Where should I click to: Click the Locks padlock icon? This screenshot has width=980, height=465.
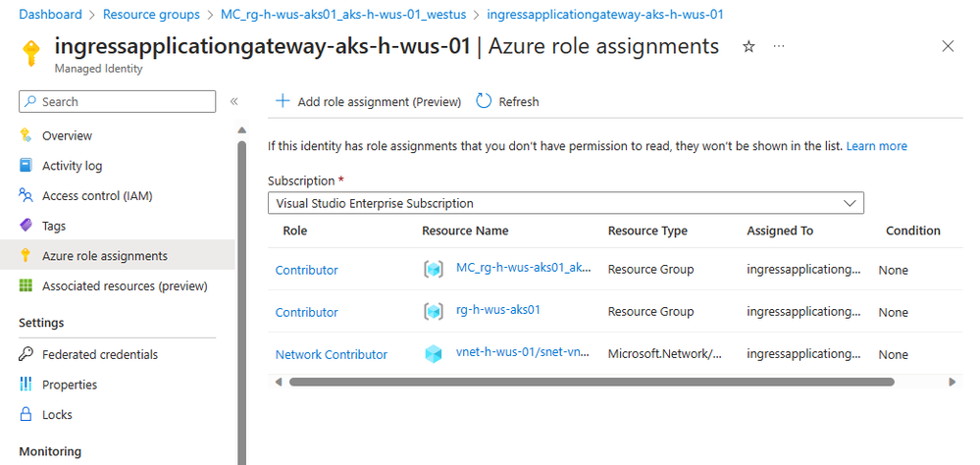[26, 414]
